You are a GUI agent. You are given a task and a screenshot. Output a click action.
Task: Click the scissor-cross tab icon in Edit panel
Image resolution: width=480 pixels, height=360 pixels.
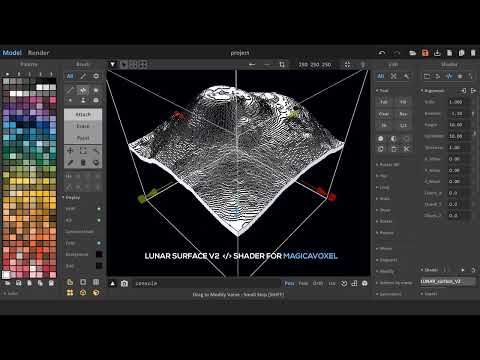click(394, 76)
